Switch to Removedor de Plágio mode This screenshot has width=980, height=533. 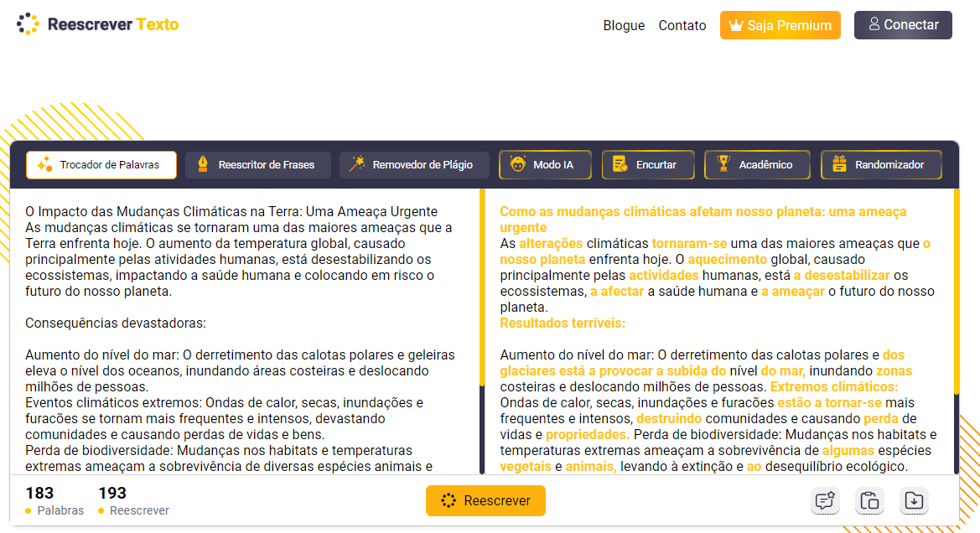tap(414, 165)
